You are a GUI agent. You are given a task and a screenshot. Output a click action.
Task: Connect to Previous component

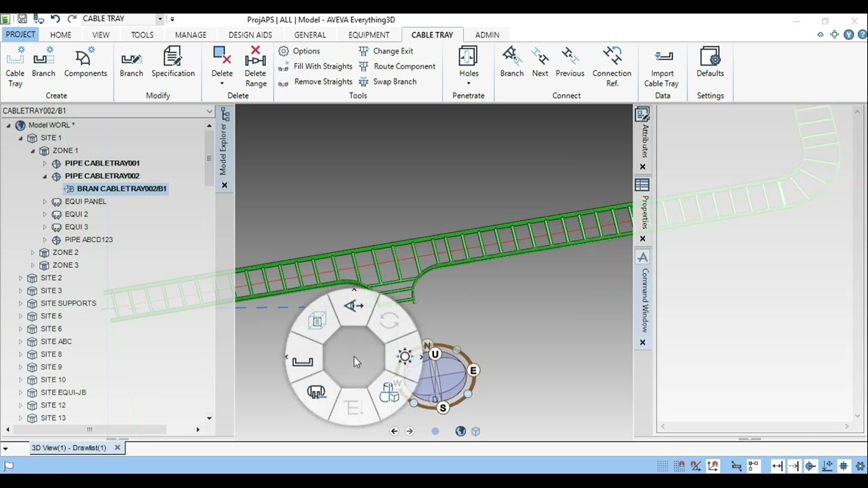(x=570, y=62)
